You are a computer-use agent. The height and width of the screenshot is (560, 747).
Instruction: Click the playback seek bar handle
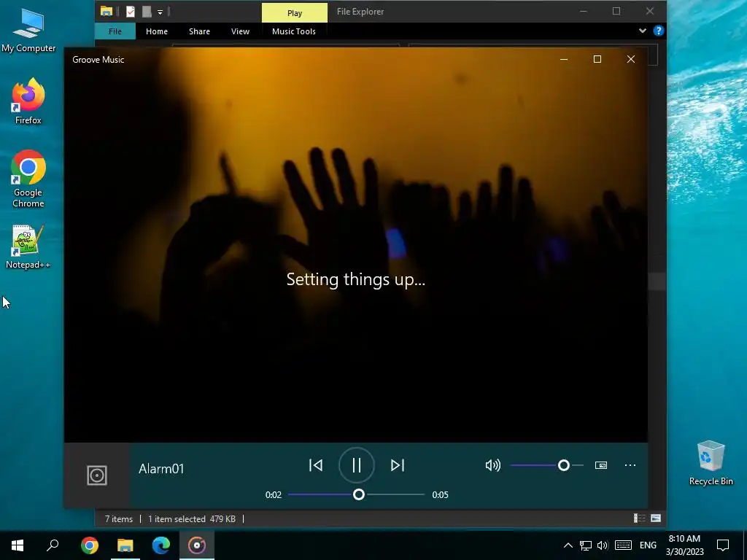point(359,495)
